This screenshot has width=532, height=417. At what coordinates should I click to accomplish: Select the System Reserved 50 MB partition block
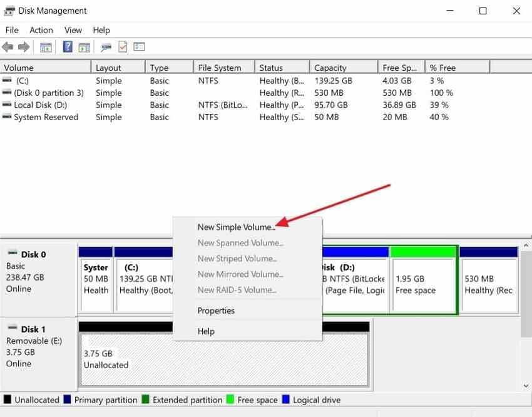click(96, 280)
